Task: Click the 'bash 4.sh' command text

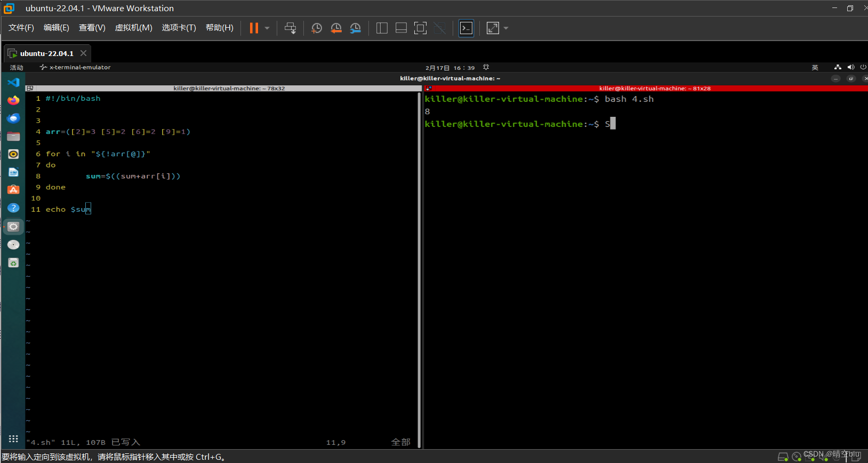Action: (629, 99)
